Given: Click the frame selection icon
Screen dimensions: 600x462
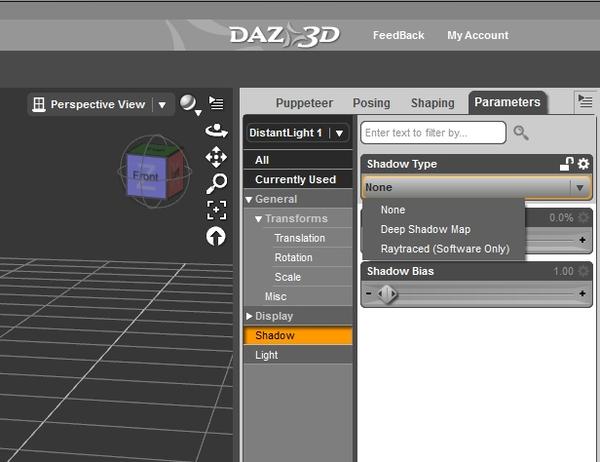Looking at the screenshot, I should pos(217,210).
